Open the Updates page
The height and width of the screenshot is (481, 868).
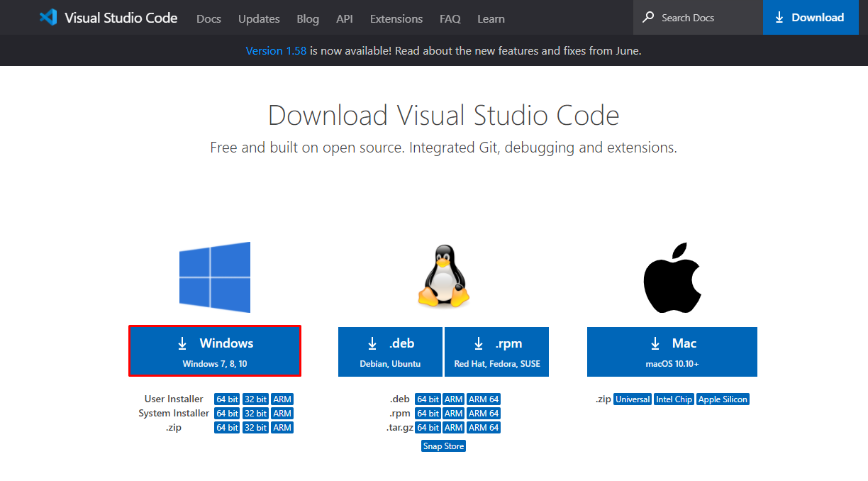point(259,18)
